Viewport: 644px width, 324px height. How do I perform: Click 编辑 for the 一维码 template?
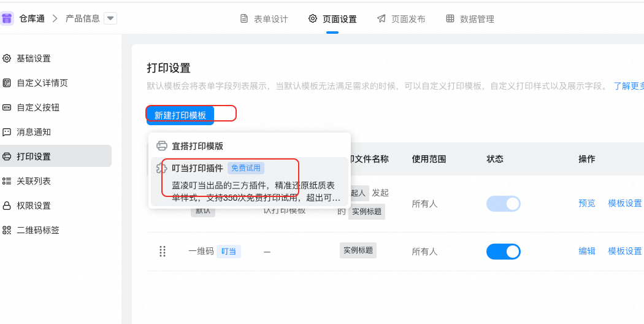(x=587, y=251)
